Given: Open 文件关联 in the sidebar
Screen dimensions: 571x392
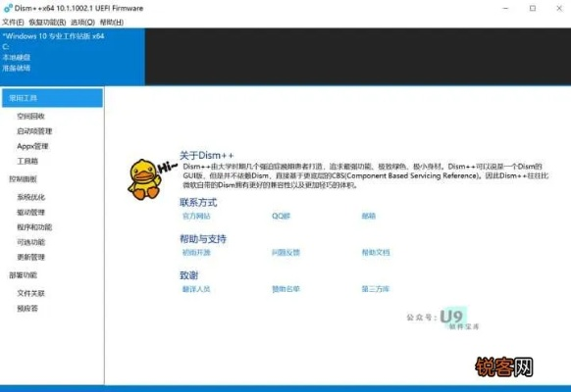Looking at the screenshot, I should (30, 293).
